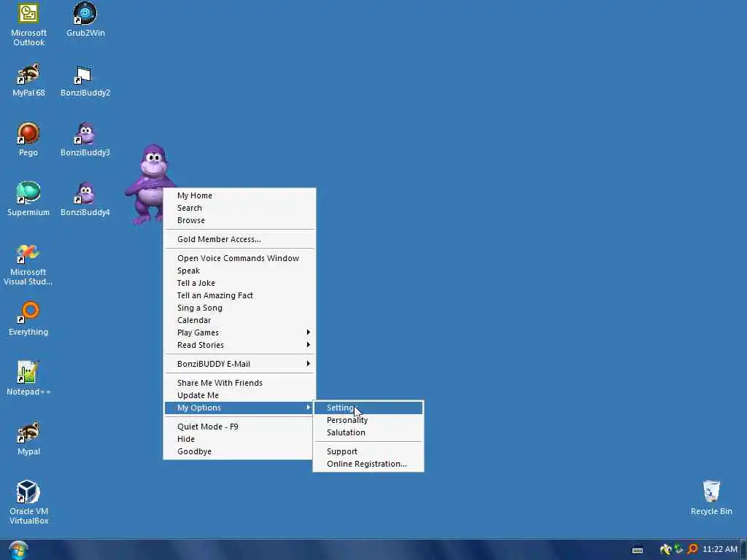Choose Personality in the submenu

point(368,420)
